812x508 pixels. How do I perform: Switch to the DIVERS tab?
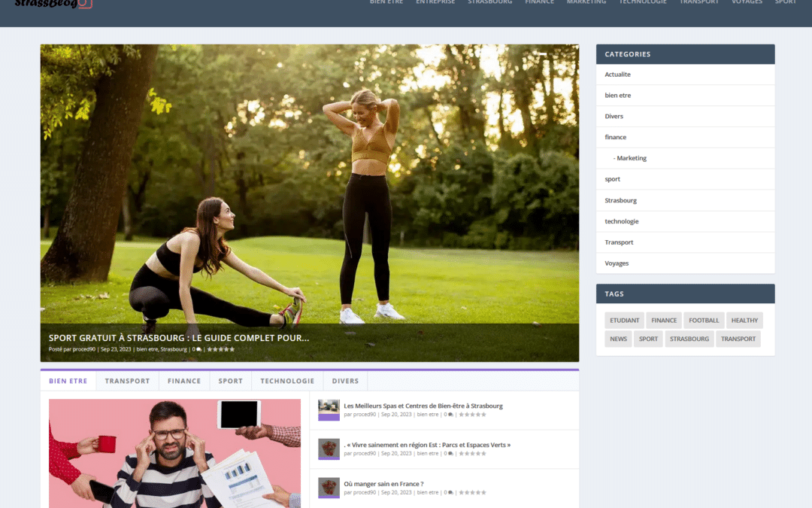tap(344, 381)
